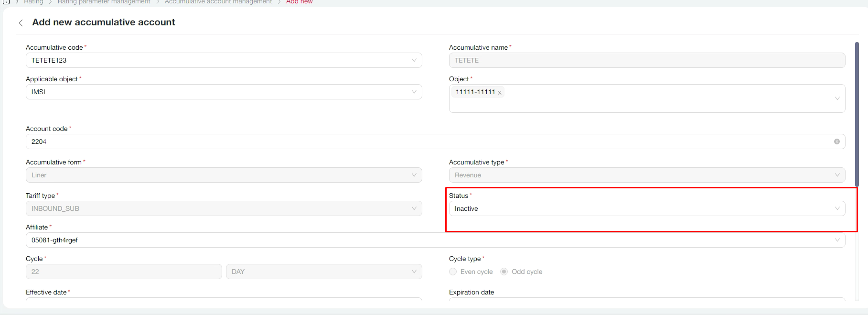This screenshot has width=868, height=316.
Task: Select the Odd cycle radio button
Action: click(x=504, y=272)
